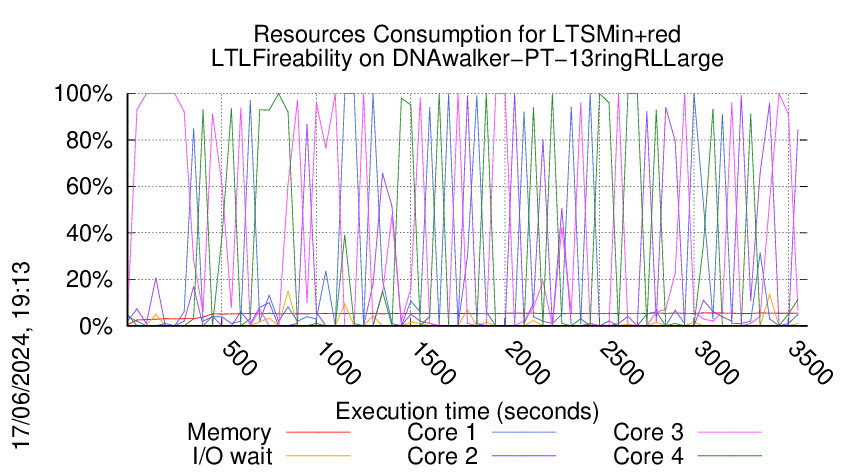Click the 80% y-axis label

pyautogui.click(x=89, y=140)
